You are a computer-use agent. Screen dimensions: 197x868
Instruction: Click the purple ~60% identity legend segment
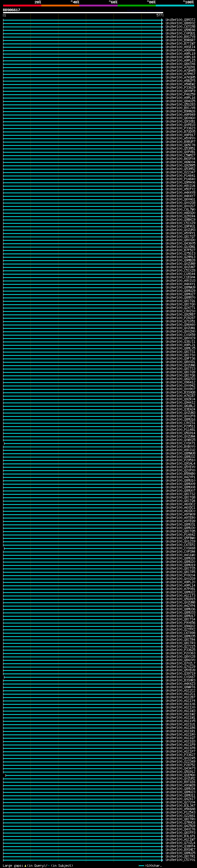pyautogui.click(x=98, y=6)
